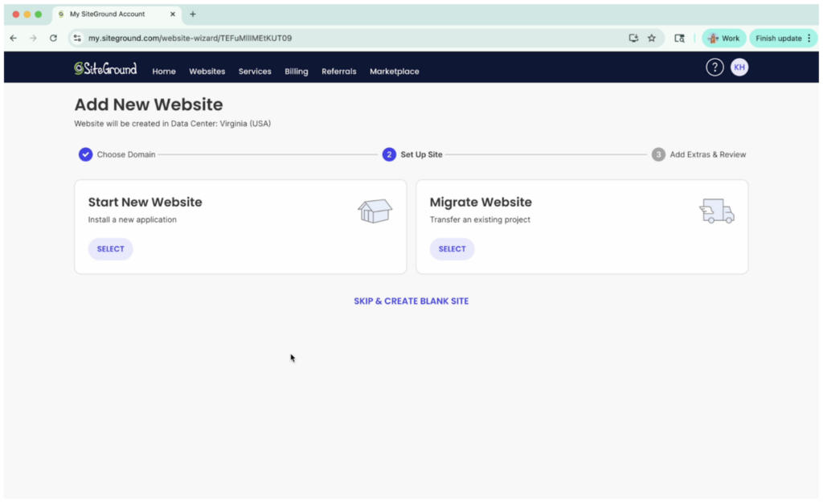
Task: Select Start New Website option
Action: click(111, 249)
